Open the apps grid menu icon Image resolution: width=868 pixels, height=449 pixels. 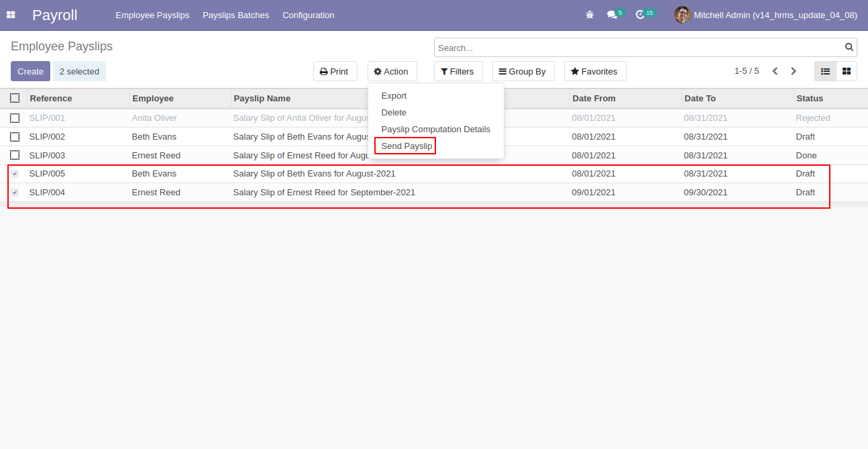tap(11, 15)
